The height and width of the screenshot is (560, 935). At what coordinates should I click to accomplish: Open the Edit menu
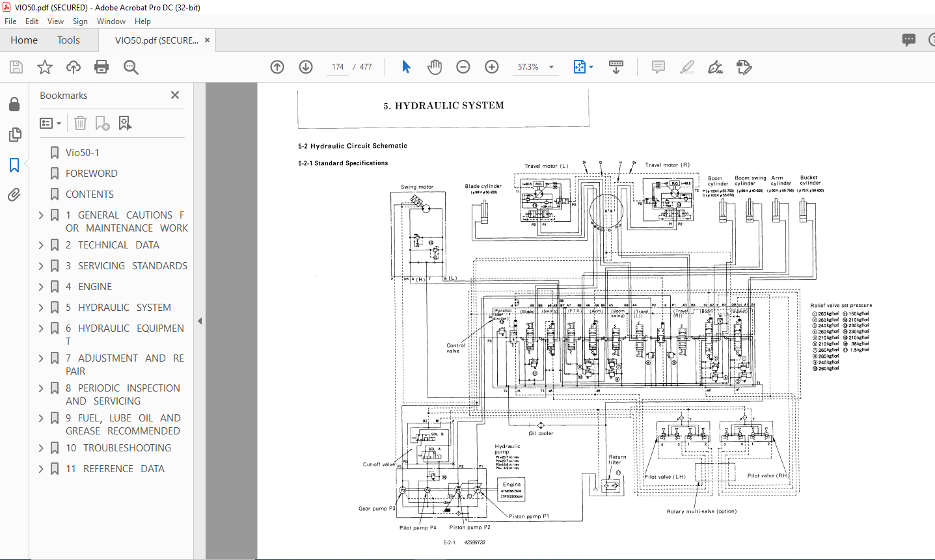click(32, 21)
